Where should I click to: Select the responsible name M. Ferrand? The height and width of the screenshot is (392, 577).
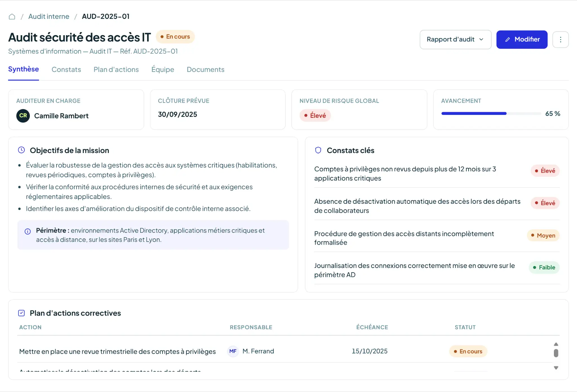point(258,351)
